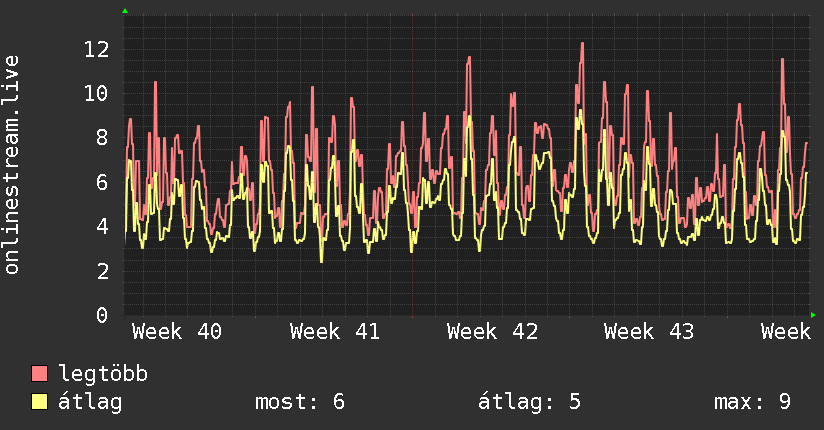The image size is (824, 430).
Task: Click the pink legtöbb legend color swatch
Action: [x=39, y=373]
